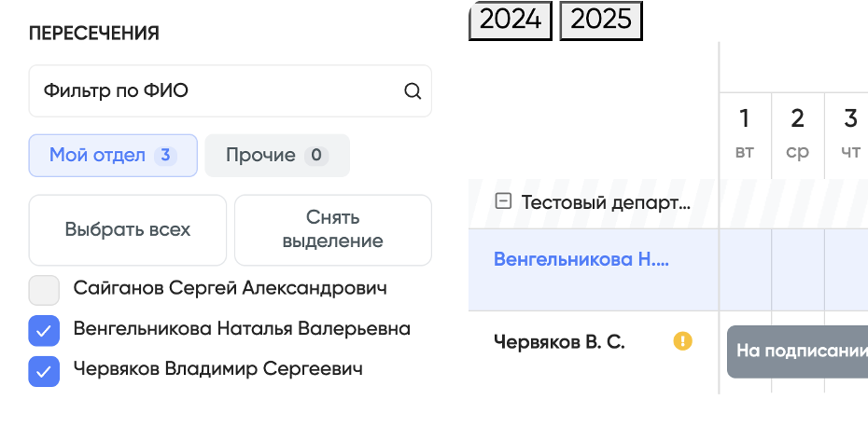Open the Венгельникова Н. row link
The image size is (868, 427).
[x=581, y=260]
